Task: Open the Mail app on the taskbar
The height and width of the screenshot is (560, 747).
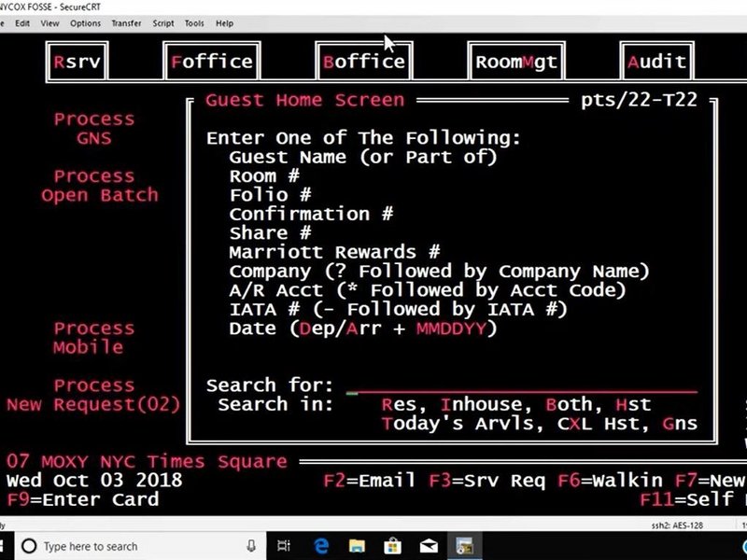Action: coord(428,546)
